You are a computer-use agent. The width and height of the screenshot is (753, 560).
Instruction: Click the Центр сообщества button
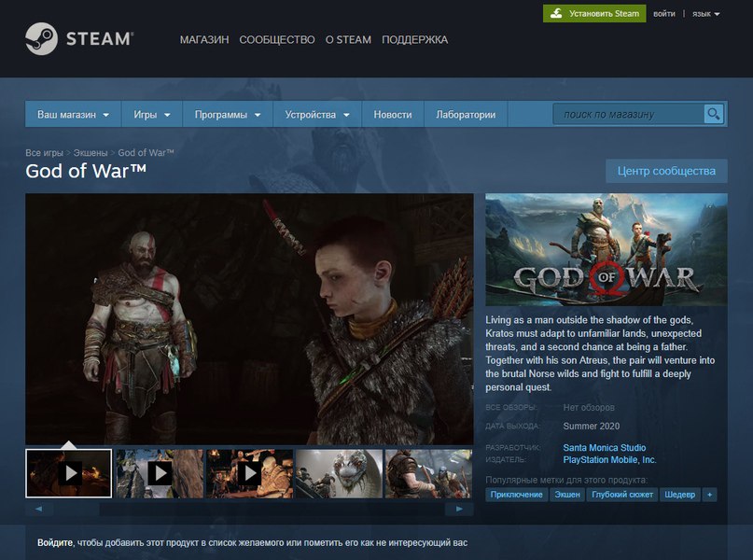(666, 171)
